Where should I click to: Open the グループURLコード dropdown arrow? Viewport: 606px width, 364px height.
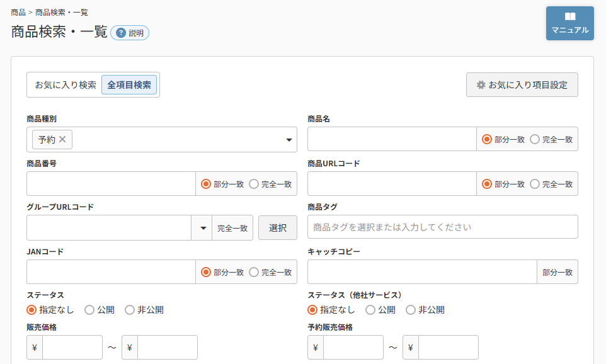tap(203, 228)
